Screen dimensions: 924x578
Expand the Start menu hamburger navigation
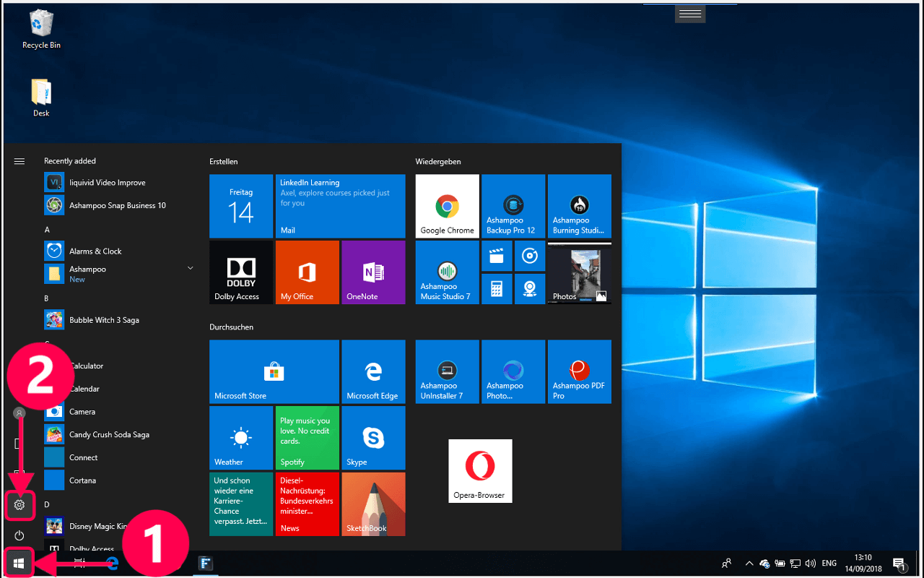pyautogui.click(x=19, y=161)
